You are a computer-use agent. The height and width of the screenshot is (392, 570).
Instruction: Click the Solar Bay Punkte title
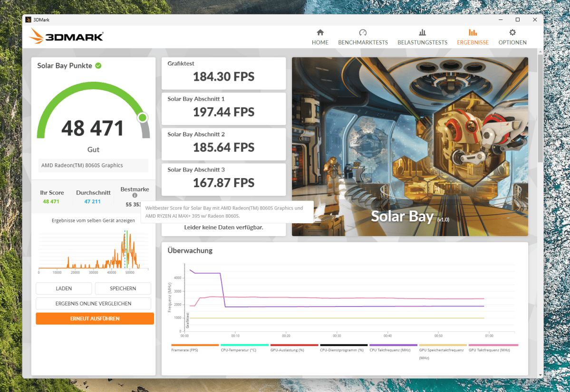[64, 66]
